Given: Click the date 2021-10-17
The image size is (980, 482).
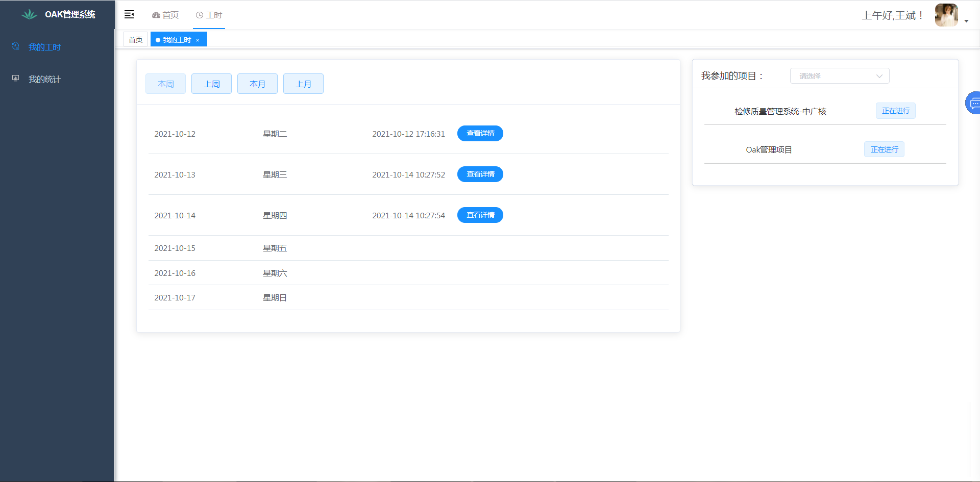Looking at the screenshot, I should (175, 297).
